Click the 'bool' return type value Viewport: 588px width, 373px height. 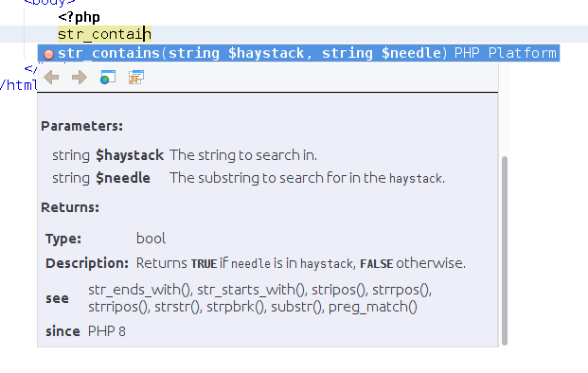tap(151, 239)
